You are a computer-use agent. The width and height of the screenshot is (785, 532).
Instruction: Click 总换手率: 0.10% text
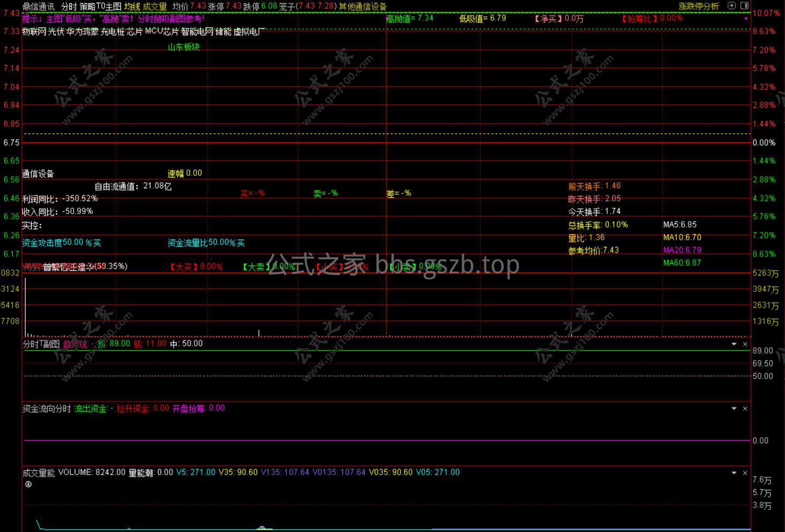pos(598,225)
